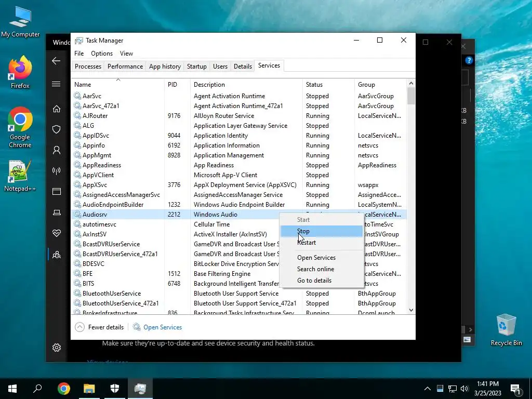
Task: Open the Windows Start button
Action: pos(12,389)
